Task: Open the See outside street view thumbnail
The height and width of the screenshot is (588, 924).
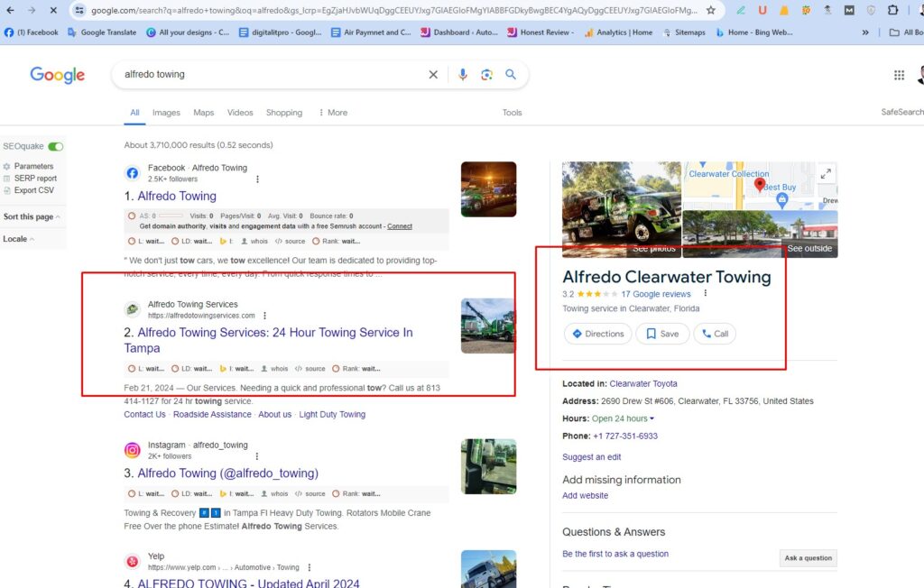Action: click(760, 234)
